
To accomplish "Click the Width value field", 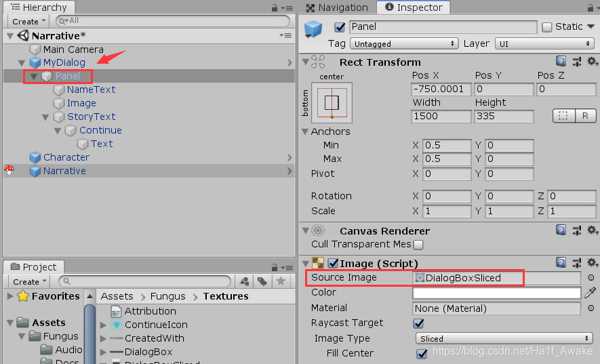I will pos(441,117).
